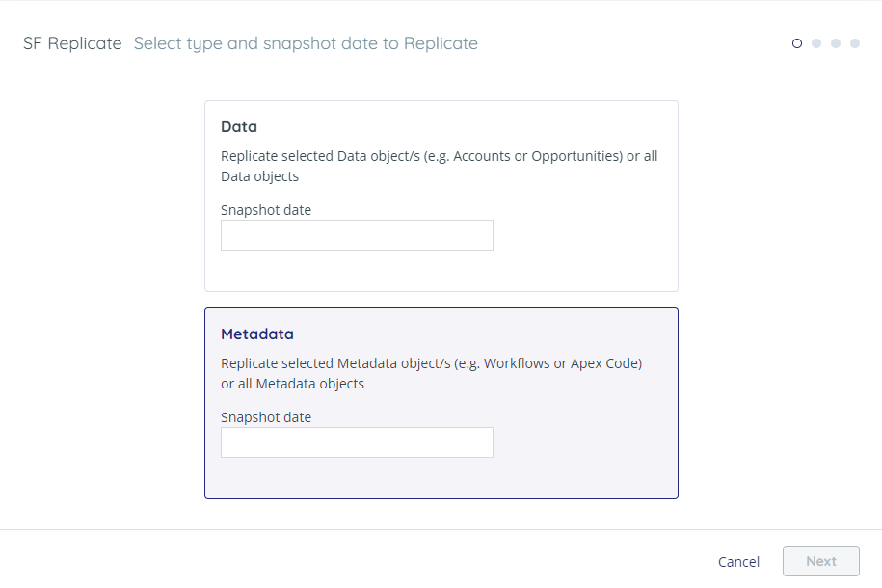882x588 pixels.
Task: Click the fourth step indicator dot
Action: 854,43
